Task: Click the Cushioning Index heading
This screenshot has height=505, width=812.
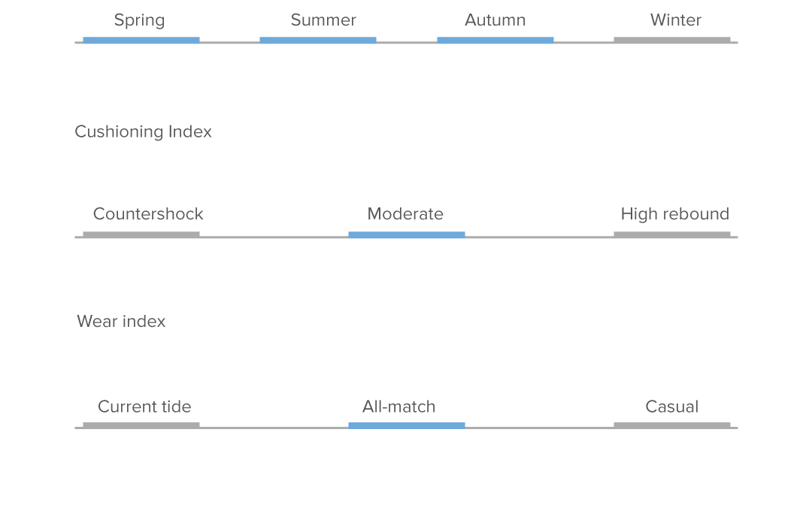Action: [x=143, y=132]
